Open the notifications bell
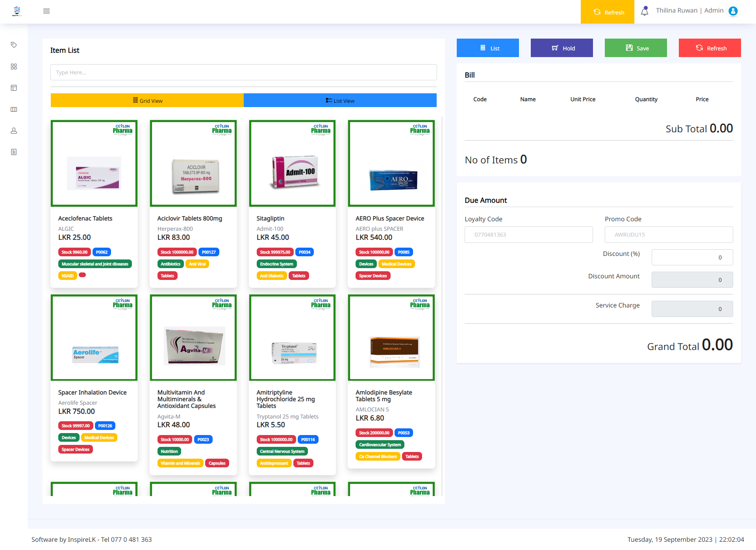 [645, 11]
